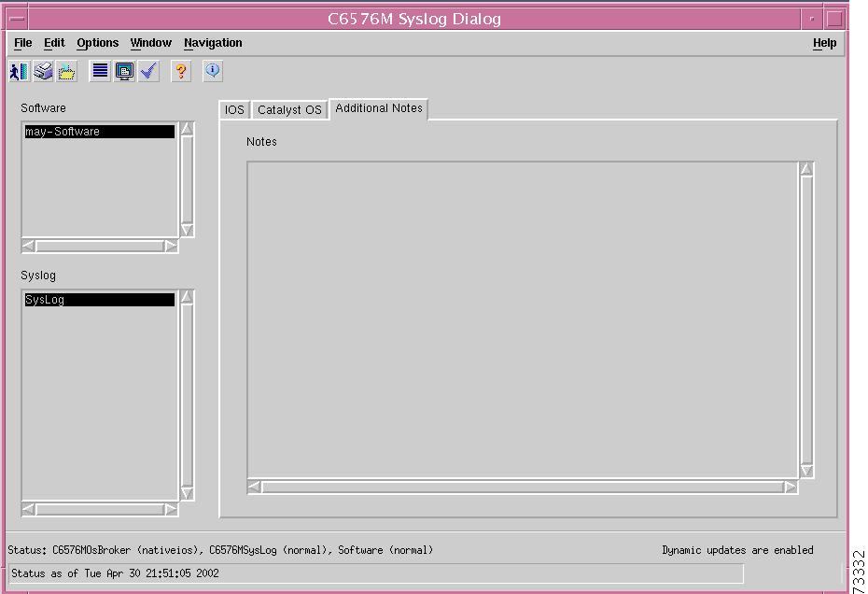Click the yellow open-folder toolbar icon
Image resolution: width=868 pixels, height=594 pixels.
click(x=66, y=72)
